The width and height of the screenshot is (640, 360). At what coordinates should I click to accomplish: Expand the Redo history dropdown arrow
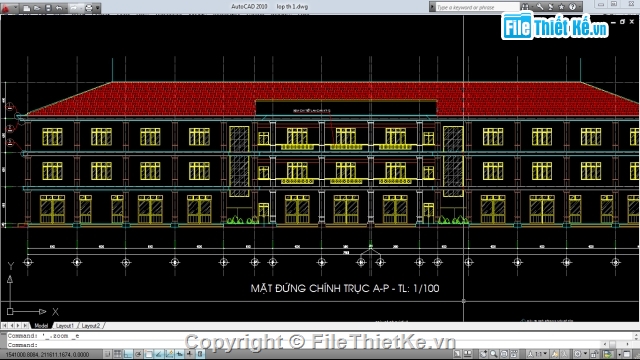[x=81, y=8]
